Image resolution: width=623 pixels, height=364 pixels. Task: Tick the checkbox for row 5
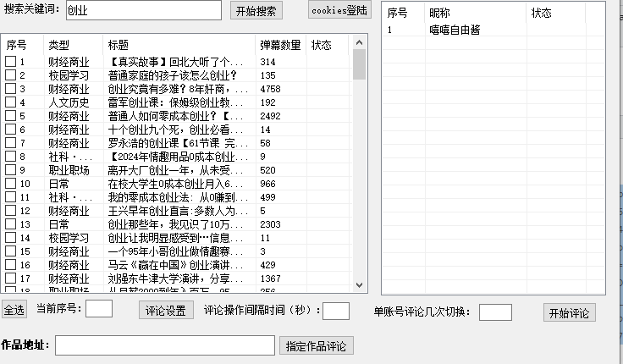point(10,116)
